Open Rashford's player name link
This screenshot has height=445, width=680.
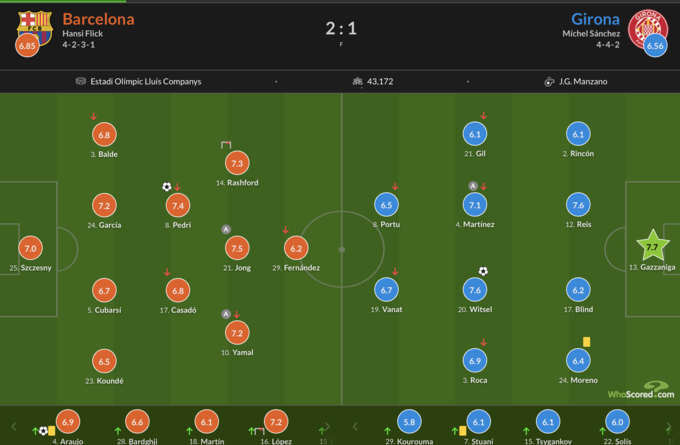pyautogui.click(x=237, y=183)
